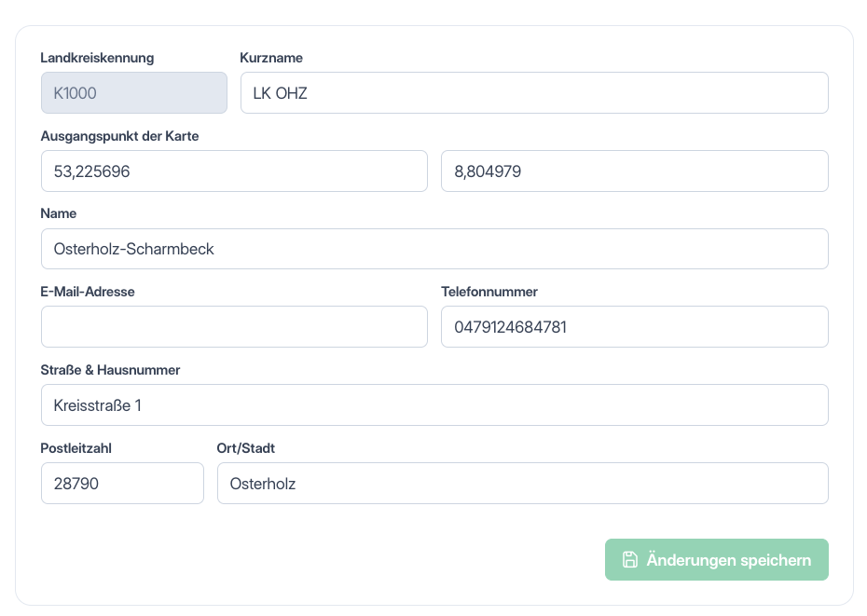Click the Änderungen speichern button text

tap(729, 559)
